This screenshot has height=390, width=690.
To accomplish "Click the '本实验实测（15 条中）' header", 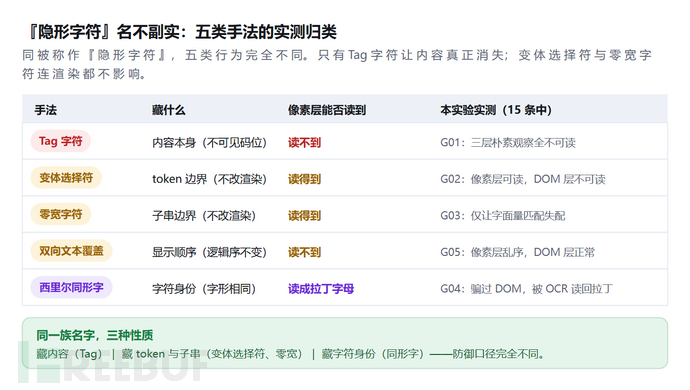I will [x=496, y=110].
